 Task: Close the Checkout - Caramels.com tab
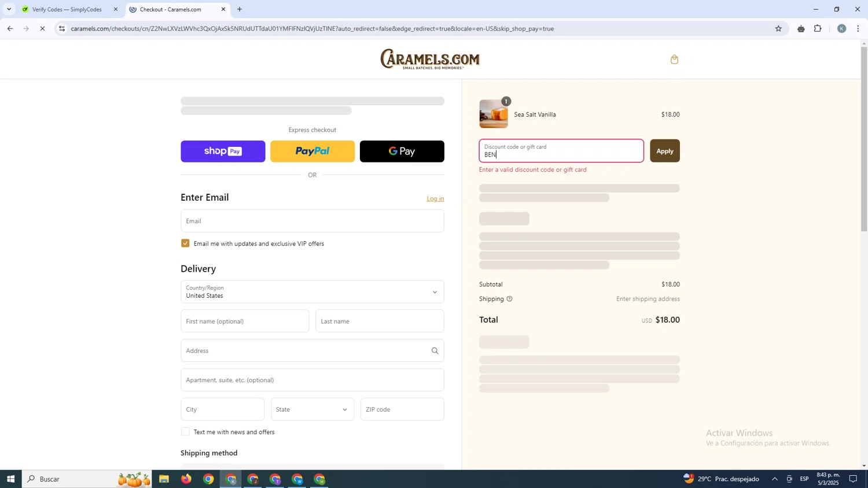[223, 9]
